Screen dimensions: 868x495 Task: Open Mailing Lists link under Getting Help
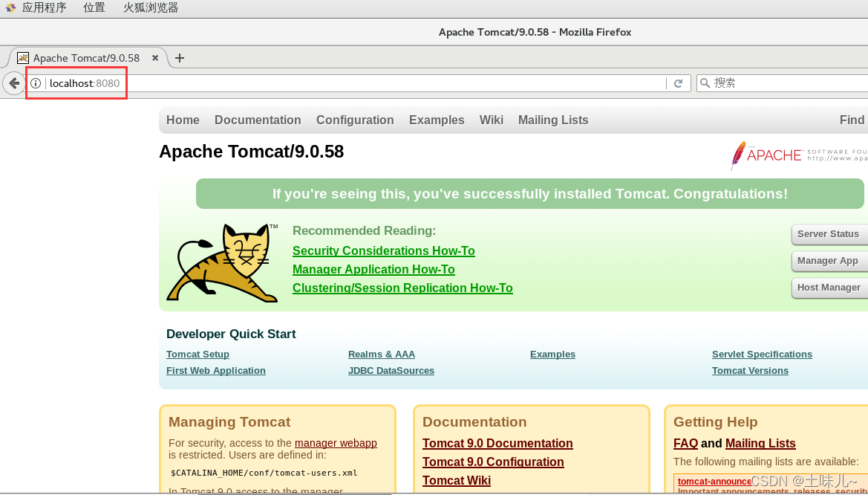point(760,444)
